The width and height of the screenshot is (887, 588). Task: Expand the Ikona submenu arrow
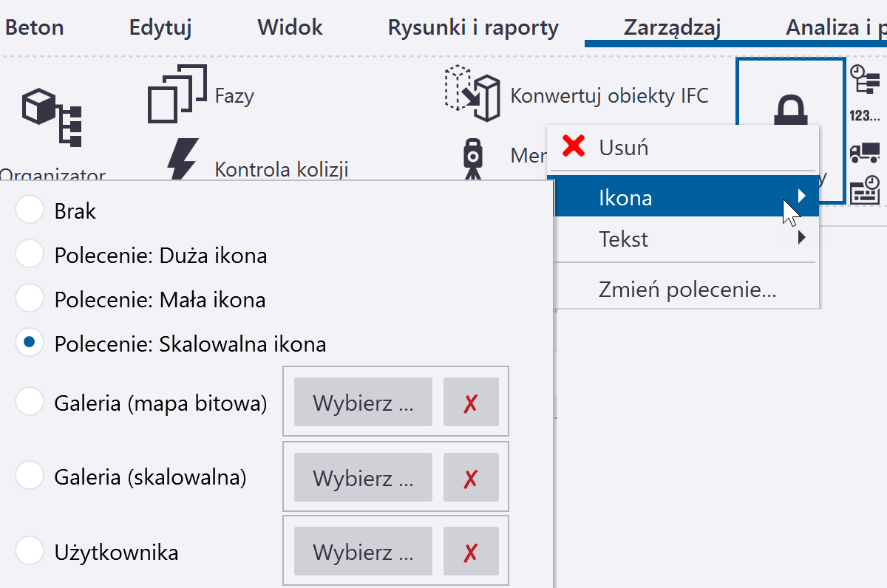tap(802, 196)
